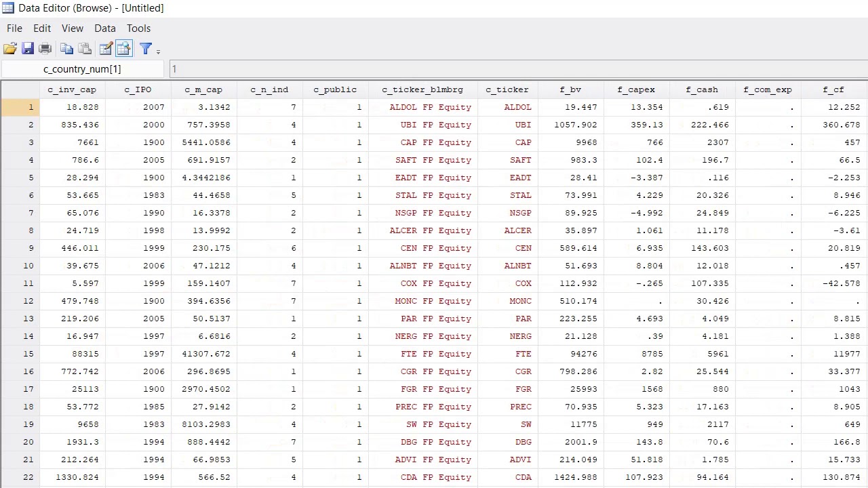Open the File menu
This screenshot has height=488, width=868.
coord(14,28)
